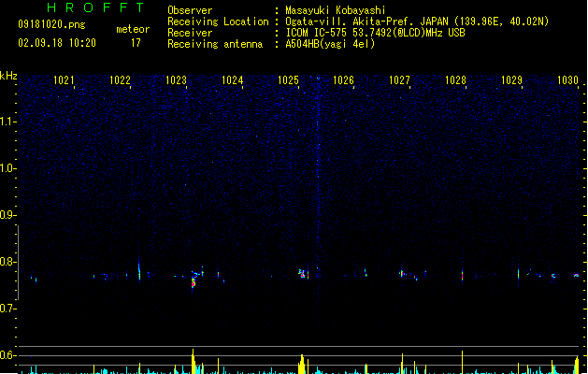
Task: Click the kHz axis unit label
Action: [x=8, y=76]
